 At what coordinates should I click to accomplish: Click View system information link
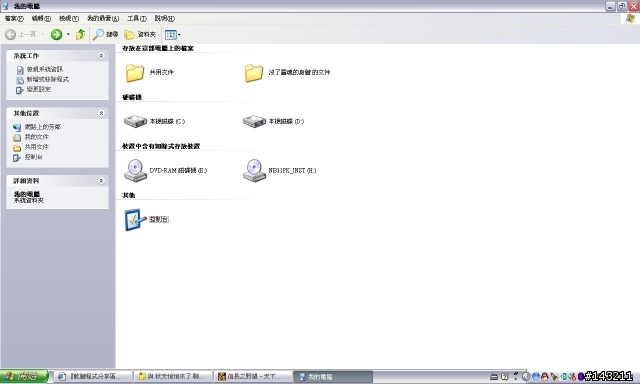click(x=40, y=69)
